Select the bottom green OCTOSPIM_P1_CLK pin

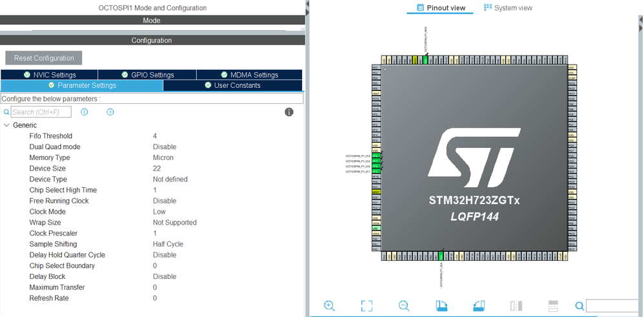pos(441,256)
